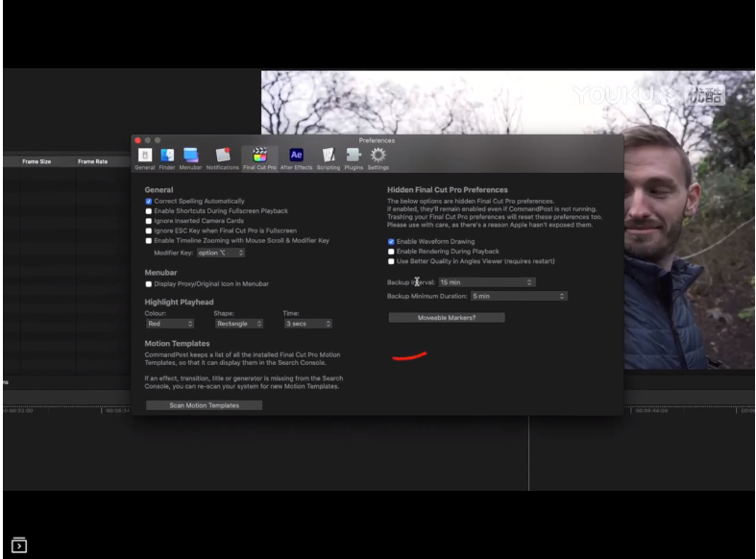Open the Modifier Key option dropdown
756x559 pixels.
(220, 253)
